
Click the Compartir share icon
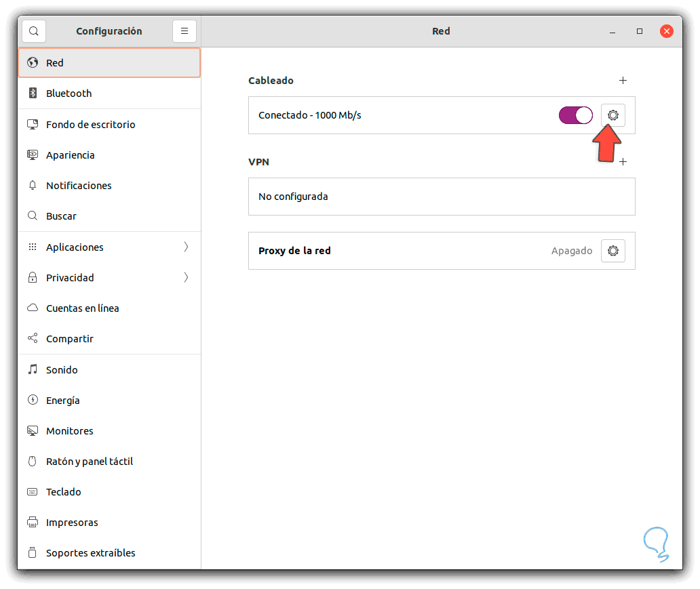click(33, 339)
